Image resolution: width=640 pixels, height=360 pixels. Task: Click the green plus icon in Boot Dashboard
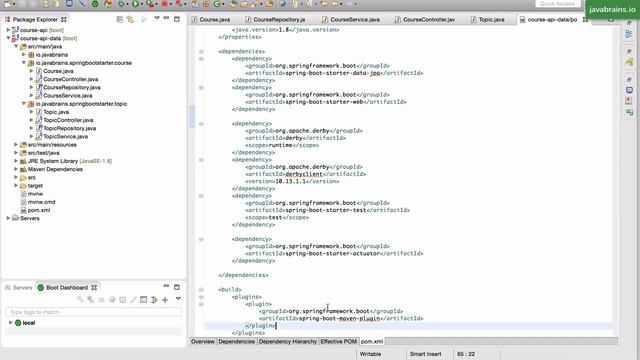(x=165, y=300)
